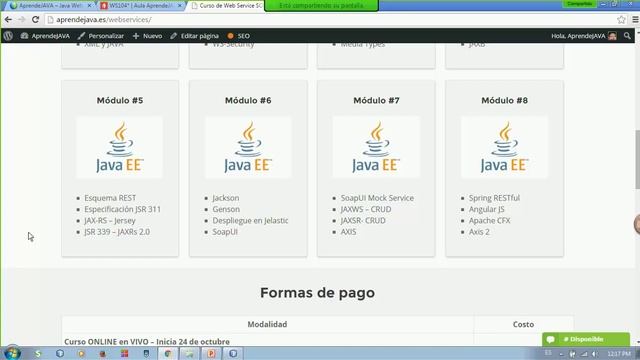Click Curso ONLINE en VIVO row text
The image size is (640, 360).
pos(147,342)
